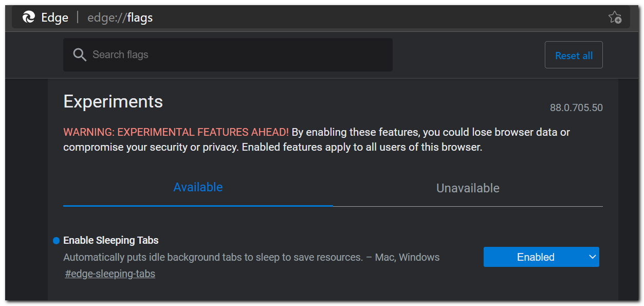Click the Experiments page heading
Viewport: 644px width, 306px height.
[113, 101]
